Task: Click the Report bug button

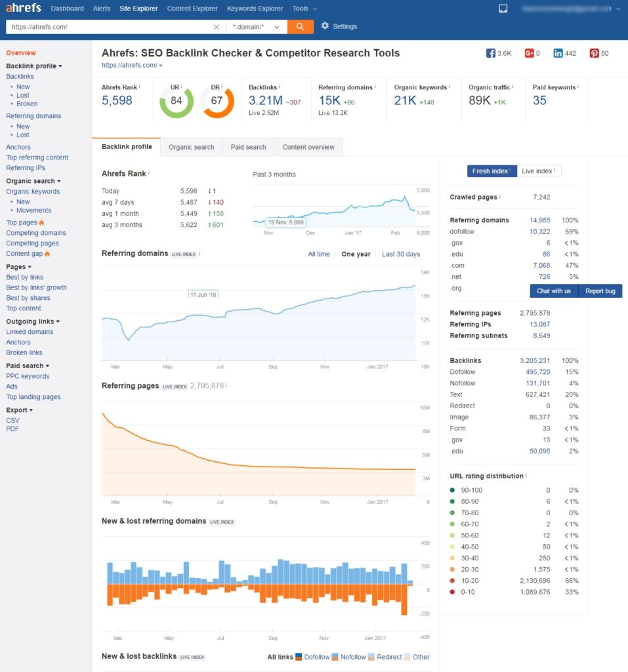Action: point(600,291)
